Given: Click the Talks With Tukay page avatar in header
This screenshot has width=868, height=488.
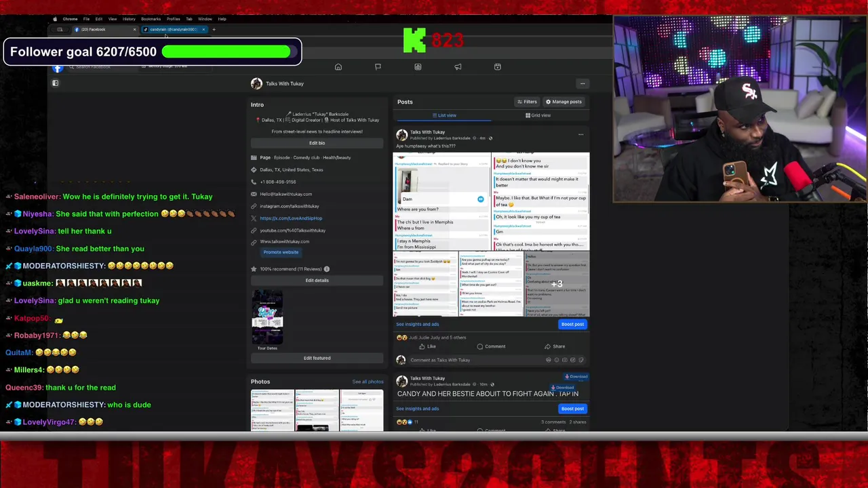Looking at the screenshot, I should pyautogui.click(x=256, y=83).
